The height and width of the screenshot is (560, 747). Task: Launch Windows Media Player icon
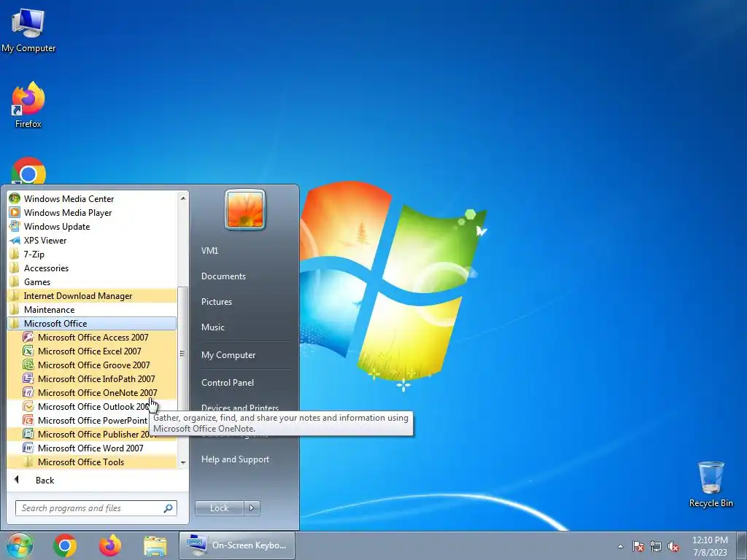coord(15,212)
